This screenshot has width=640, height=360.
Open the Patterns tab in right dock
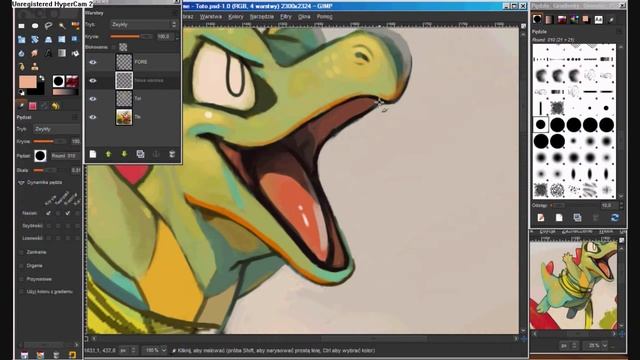[562, 20]
